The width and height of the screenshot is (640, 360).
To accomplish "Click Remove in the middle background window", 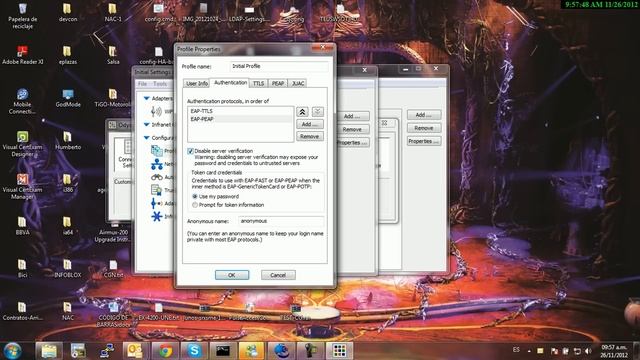I will coord(353,129).
